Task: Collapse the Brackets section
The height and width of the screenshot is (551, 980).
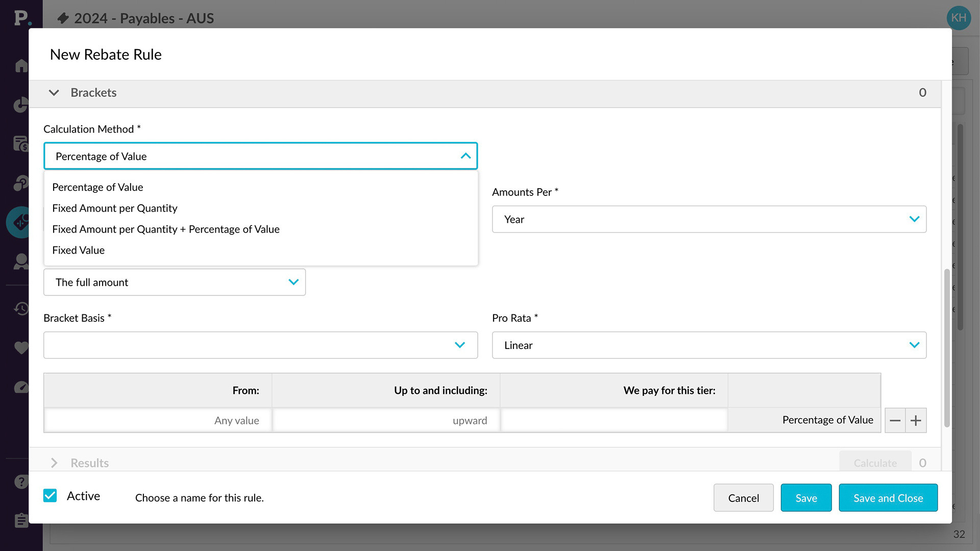Action: click(54, 93)
